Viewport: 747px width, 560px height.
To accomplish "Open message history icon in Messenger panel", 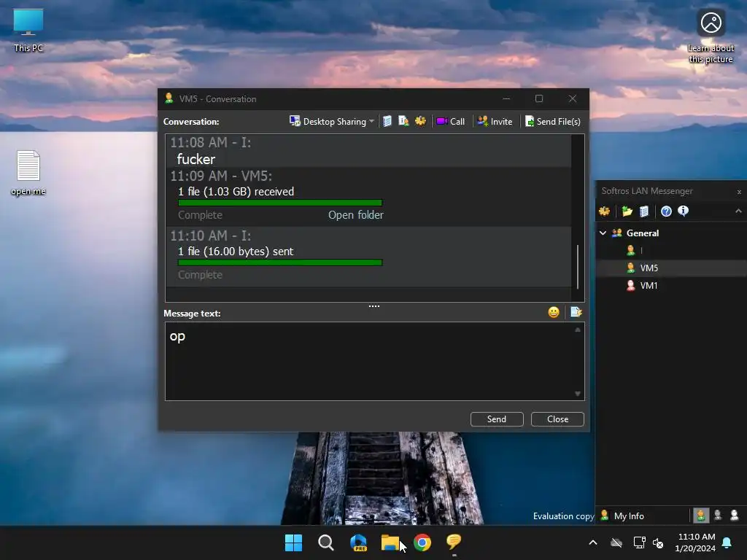I will click(644, 211).
